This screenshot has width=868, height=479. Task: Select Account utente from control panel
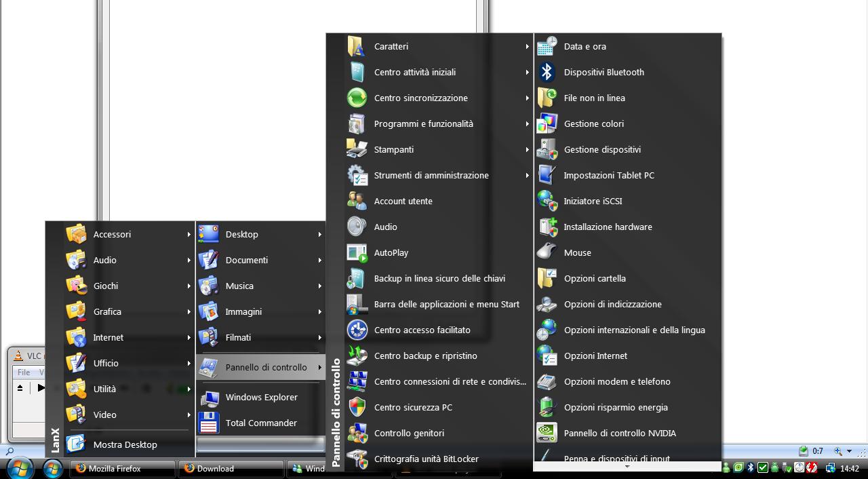pyautogui.click(x=403, y=202)
